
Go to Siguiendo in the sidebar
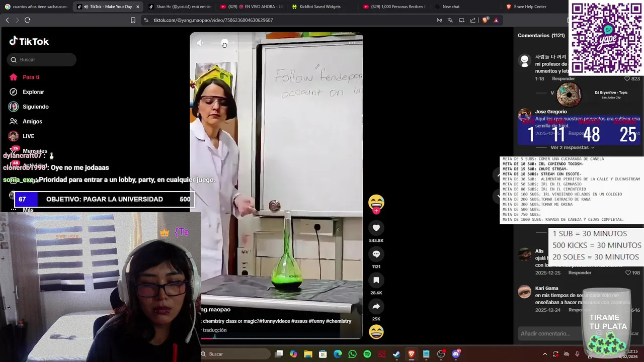(29, 107)
